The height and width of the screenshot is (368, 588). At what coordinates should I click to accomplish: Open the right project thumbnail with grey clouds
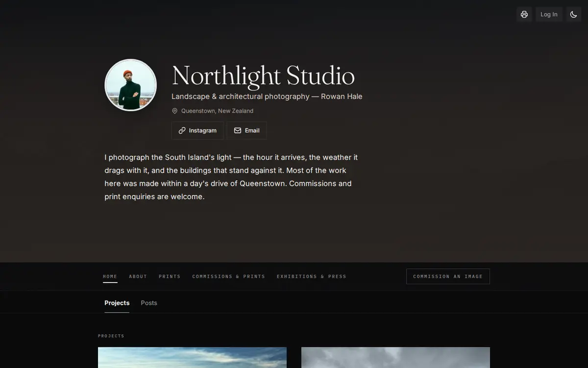point(395,358)
